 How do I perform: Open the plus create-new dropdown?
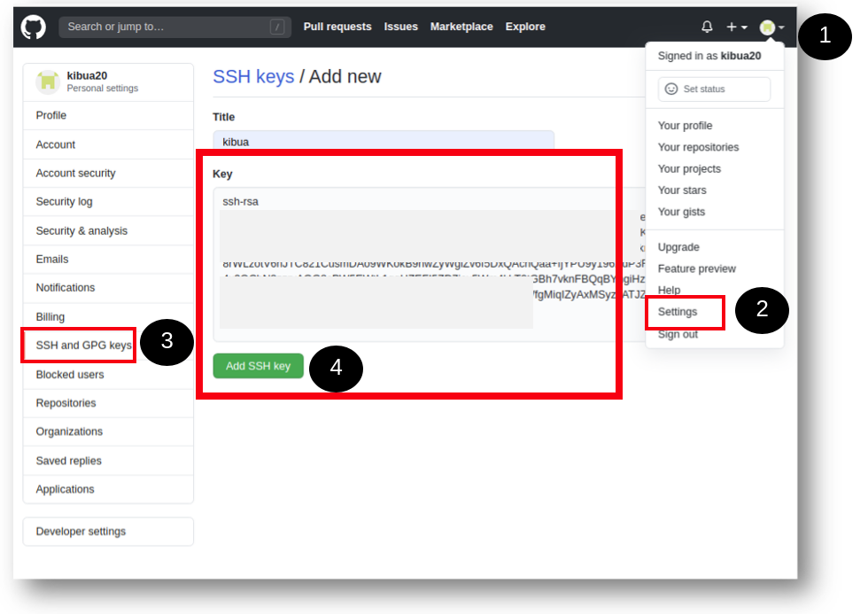tap(737, 27)
